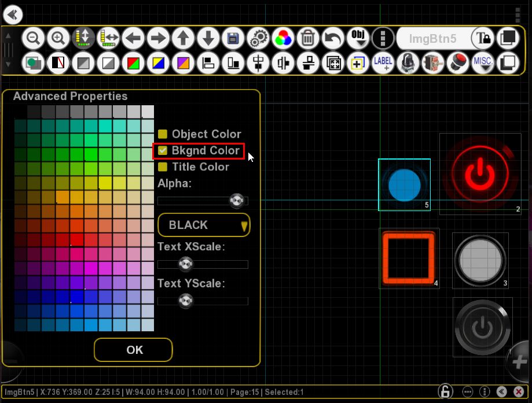Viewport: 532px width, 403px height.
Task: Click the trash can delete icon
Action: click(x=308, y=38)
